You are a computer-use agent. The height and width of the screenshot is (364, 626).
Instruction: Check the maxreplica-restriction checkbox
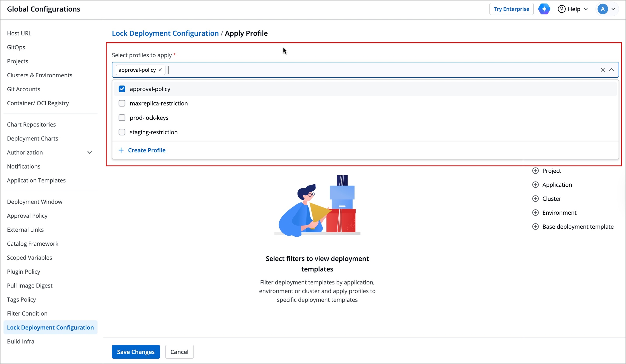coord(122,103)
